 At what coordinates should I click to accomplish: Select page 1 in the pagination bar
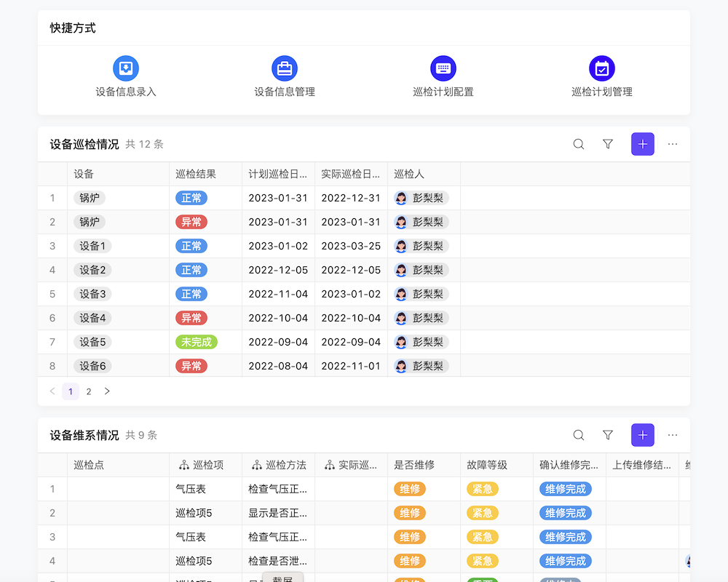(x=70, y=391)
